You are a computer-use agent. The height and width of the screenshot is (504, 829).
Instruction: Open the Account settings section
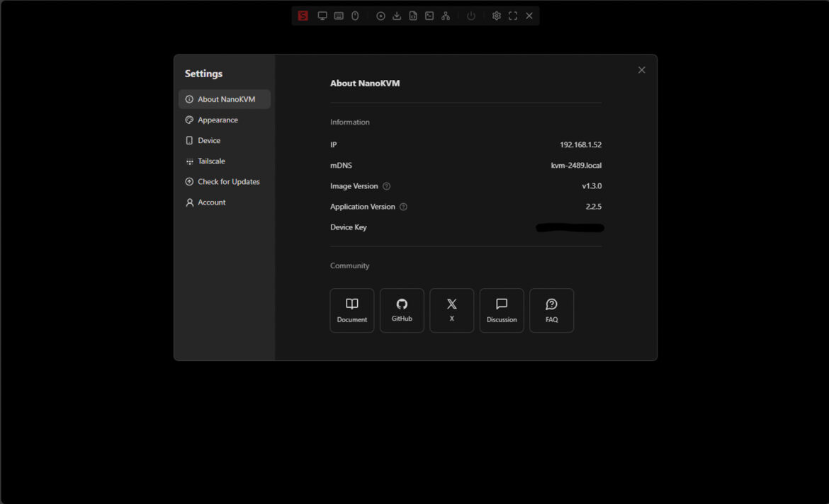(x=211, y=202)
